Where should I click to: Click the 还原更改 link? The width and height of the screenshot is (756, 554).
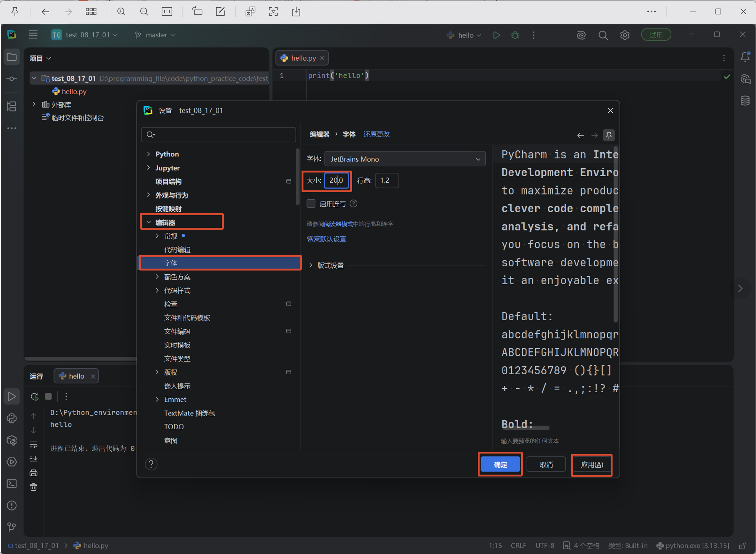tap(377, 134)
